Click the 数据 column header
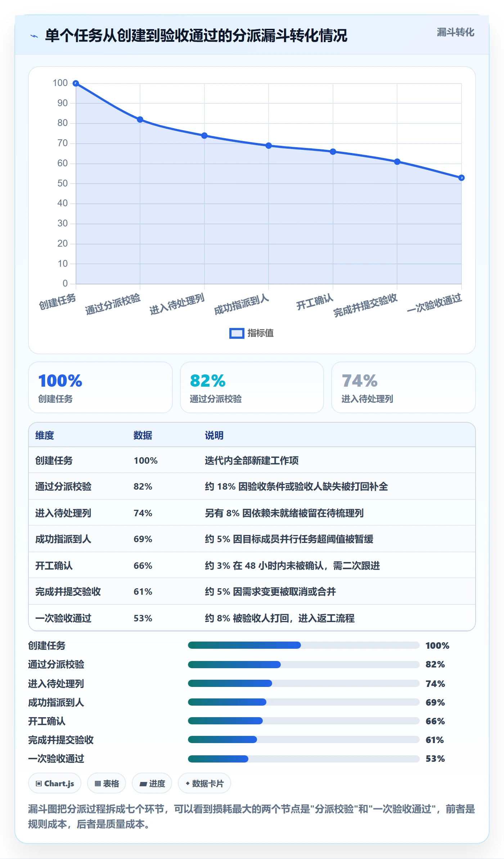The image size is (504, 859). click(x=143, y=435)
